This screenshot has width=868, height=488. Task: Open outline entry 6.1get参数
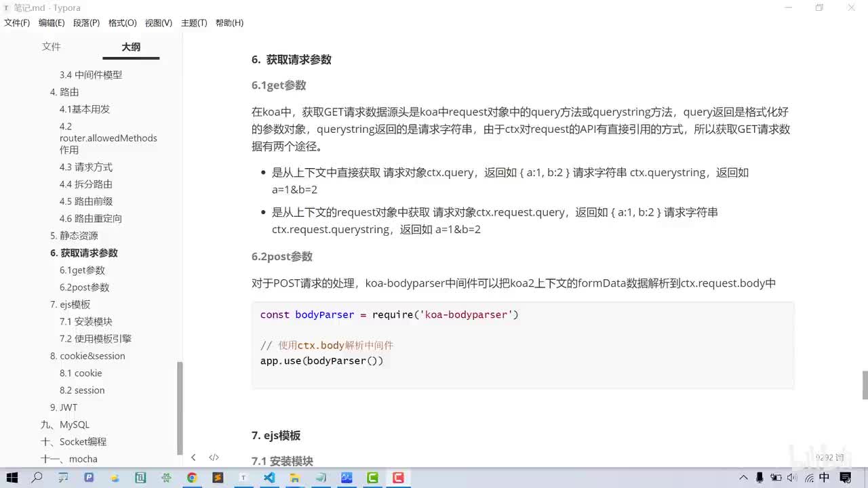pos(83,270)
